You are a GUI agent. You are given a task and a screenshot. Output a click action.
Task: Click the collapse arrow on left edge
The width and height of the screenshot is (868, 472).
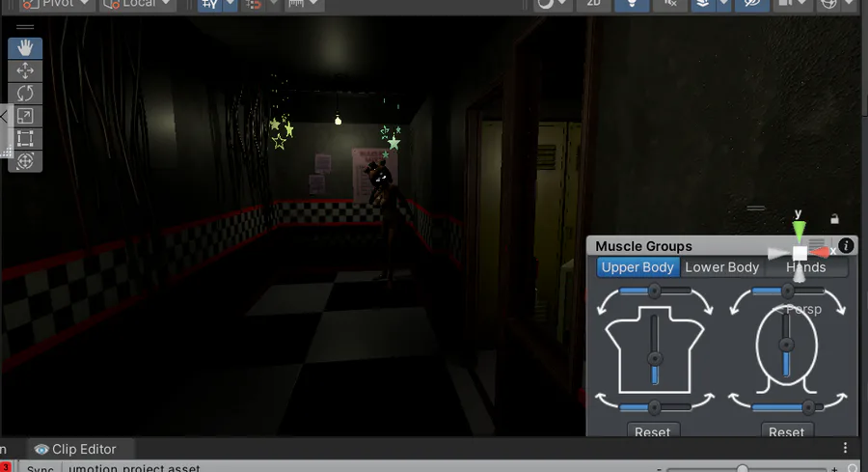pyautogui.click(x=4, y=117)
